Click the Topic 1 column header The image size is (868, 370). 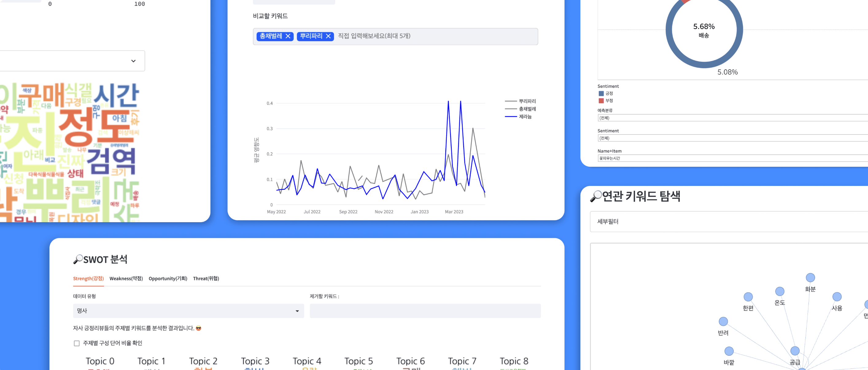(151, 361)
